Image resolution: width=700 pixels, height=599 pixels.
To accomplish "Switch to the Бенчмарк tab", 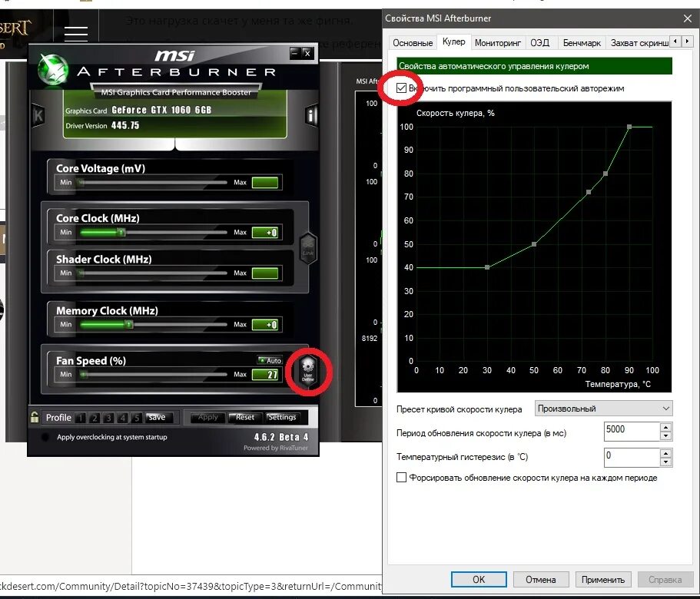I will point(582,43).
